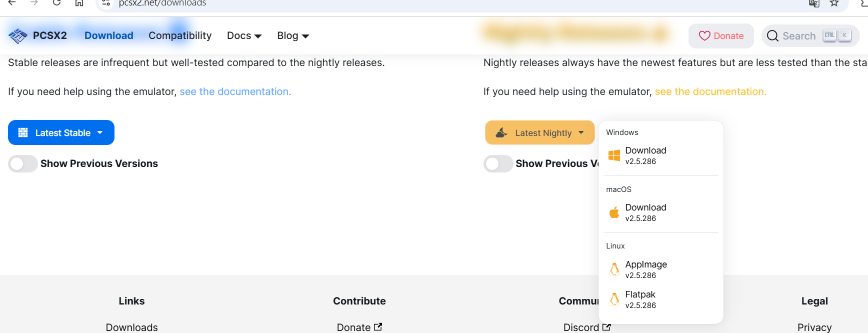Bookmark this page with the star icon

(834, 3)
